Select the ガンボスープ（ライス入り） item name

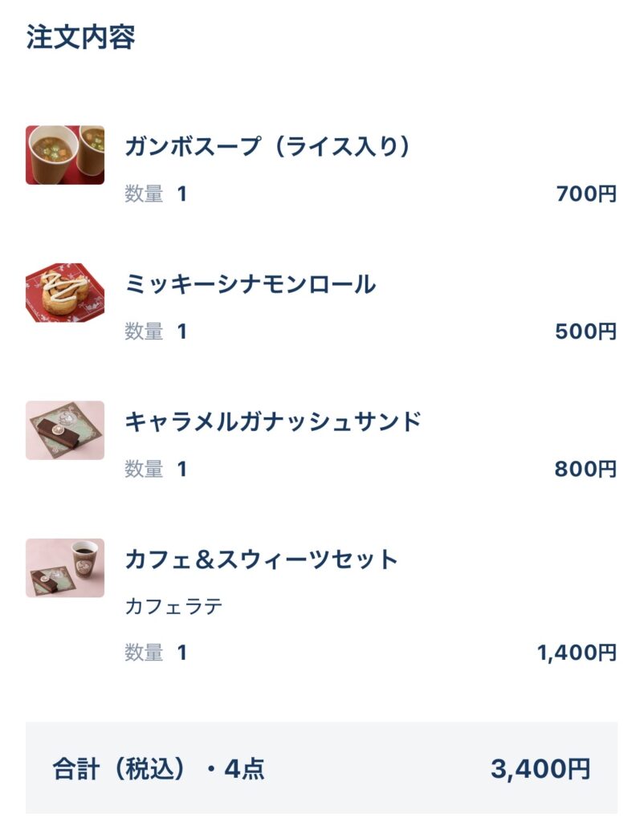click(268, 146)
